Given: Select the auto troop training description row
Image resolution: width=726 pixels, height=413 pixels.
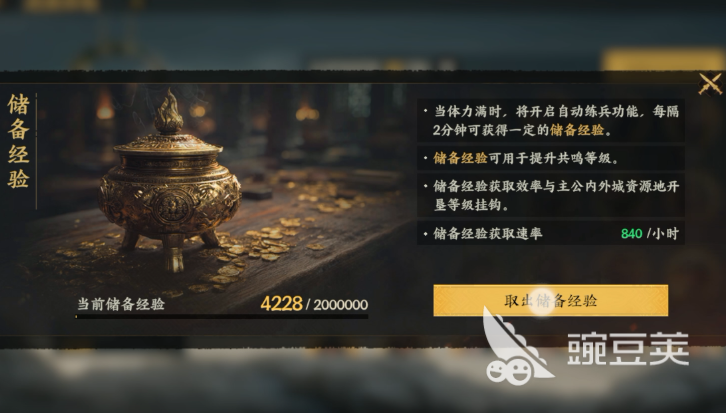Looking at the screenshot, I should 551,120.
